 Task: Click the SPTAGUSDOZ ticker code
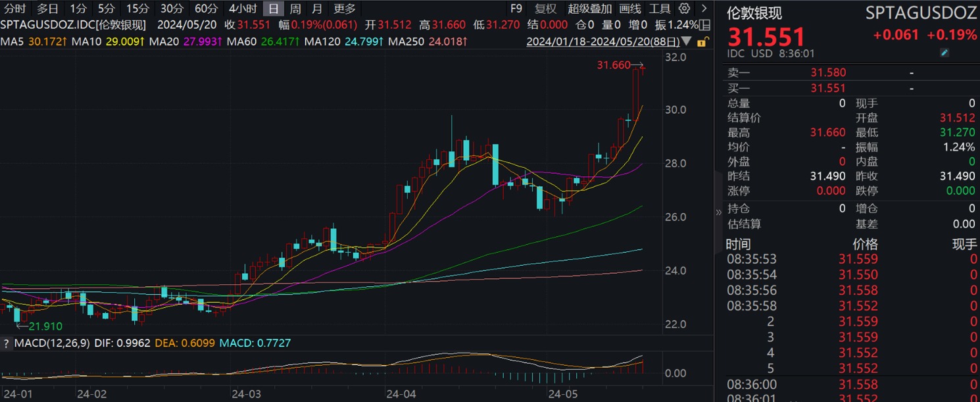[x=921, y=13]
